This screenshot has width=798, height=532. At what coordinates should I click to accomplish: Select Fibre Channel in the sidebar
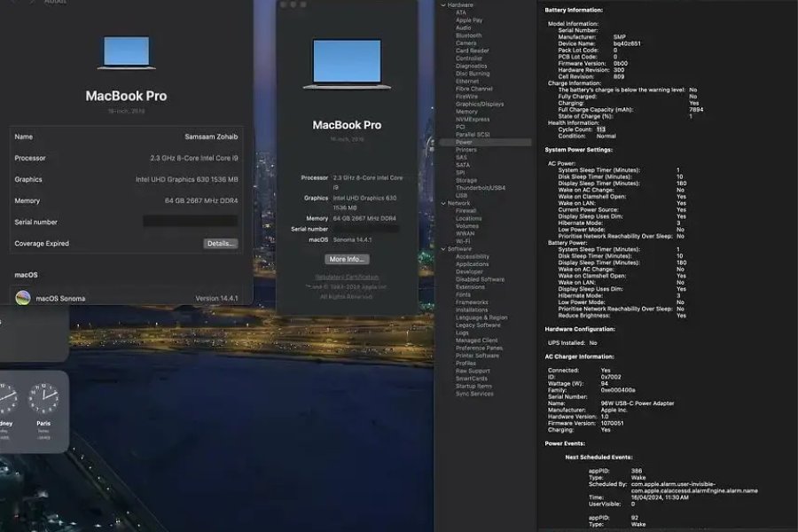(473, 89)
